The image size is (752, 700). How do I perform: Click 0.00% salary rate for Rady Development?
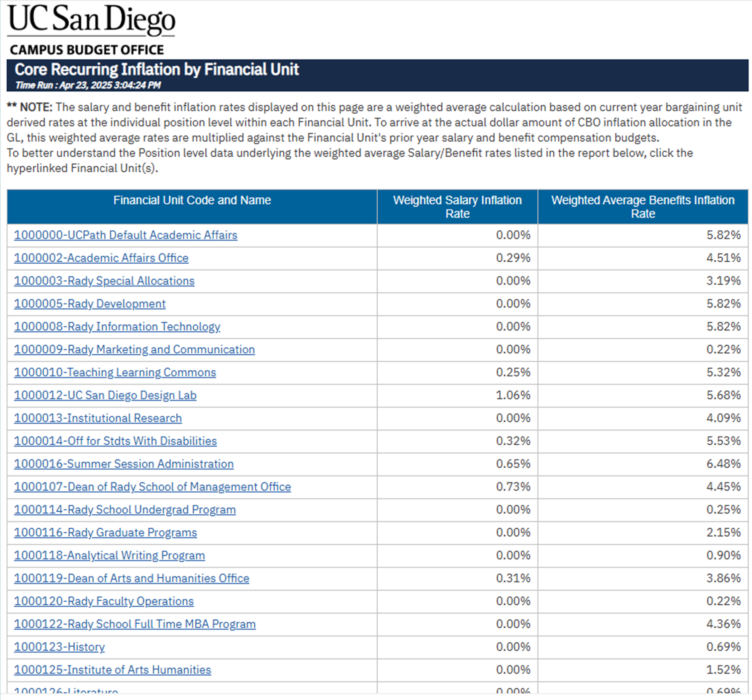pos(513,304)
